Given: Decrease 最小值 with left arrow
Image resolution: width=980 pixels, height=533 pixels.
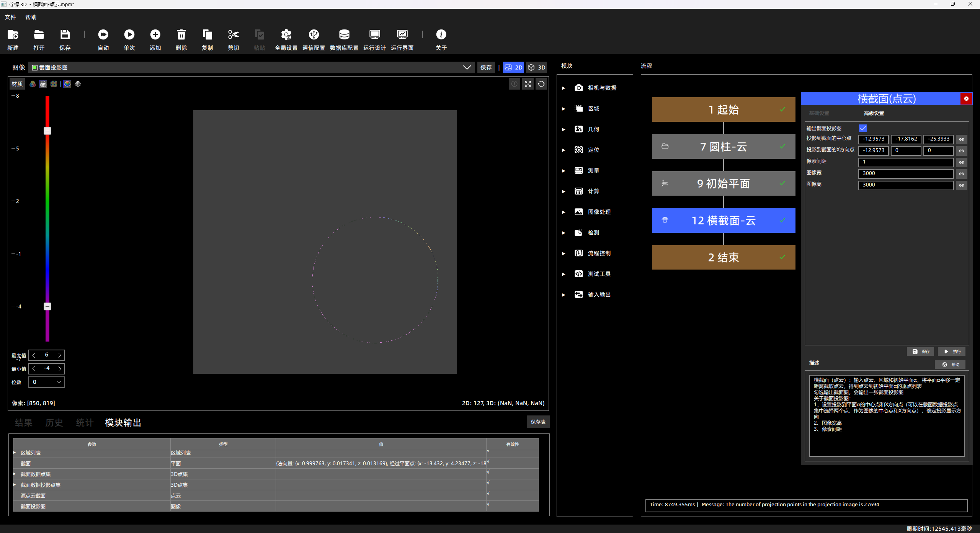Looking at the screenshot, I should point(34,369).
